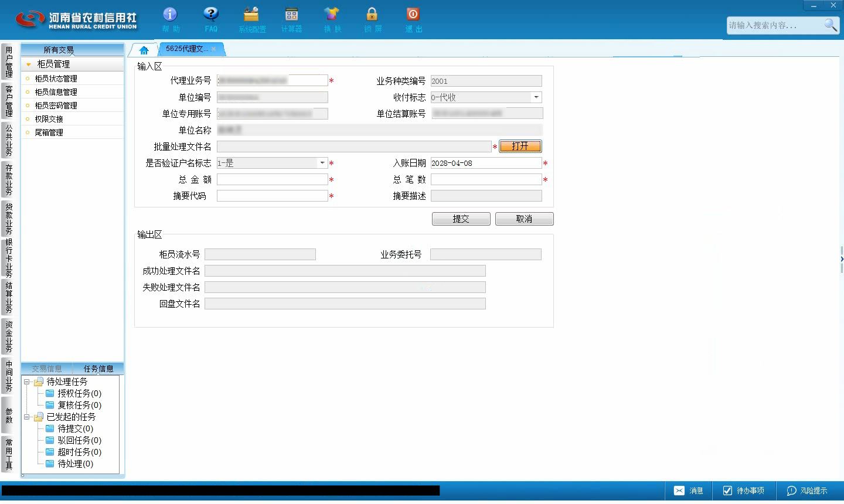Select the 授权任务(0) folder

point(73,393)
